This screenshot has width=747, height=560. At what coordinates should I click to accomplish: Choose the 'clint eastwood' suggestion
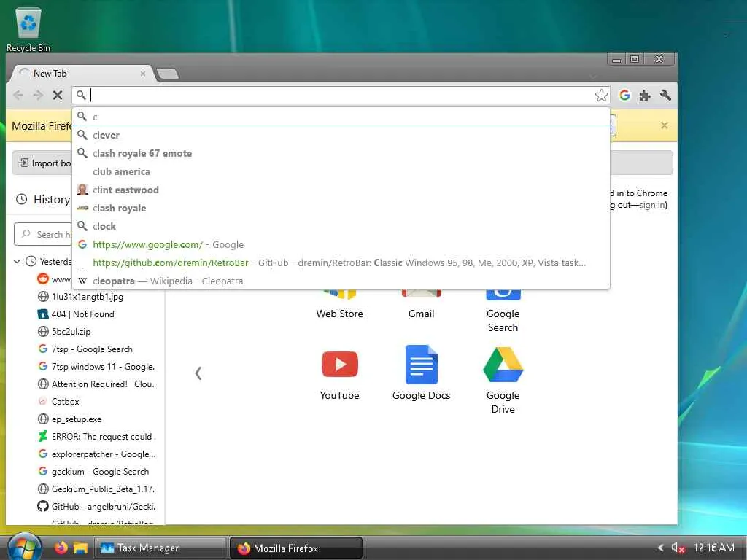(341, 190)
